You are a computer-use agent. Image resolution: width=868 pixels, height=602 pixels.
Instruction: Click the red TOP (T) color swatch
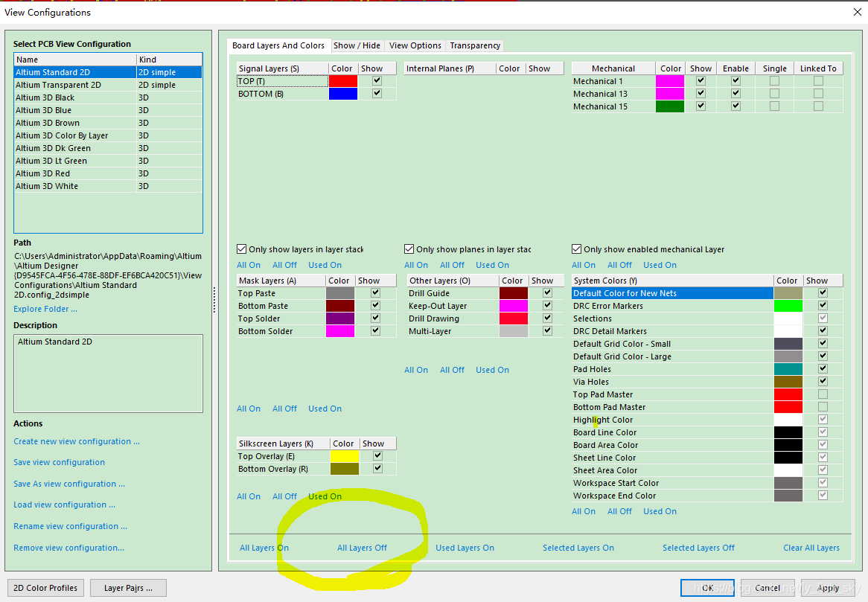[343, 81]
